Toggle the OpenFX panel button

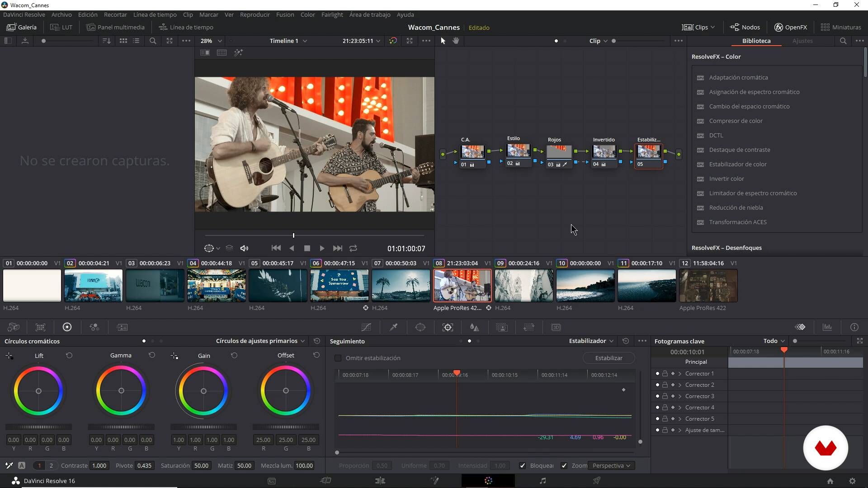pos(791,27)
